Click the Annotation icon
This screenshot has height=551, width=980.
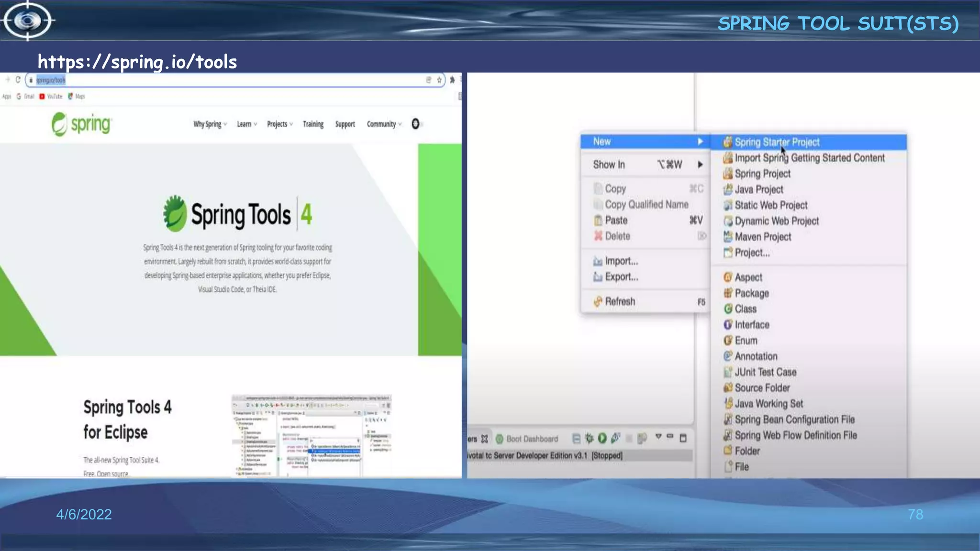[728, 356]
